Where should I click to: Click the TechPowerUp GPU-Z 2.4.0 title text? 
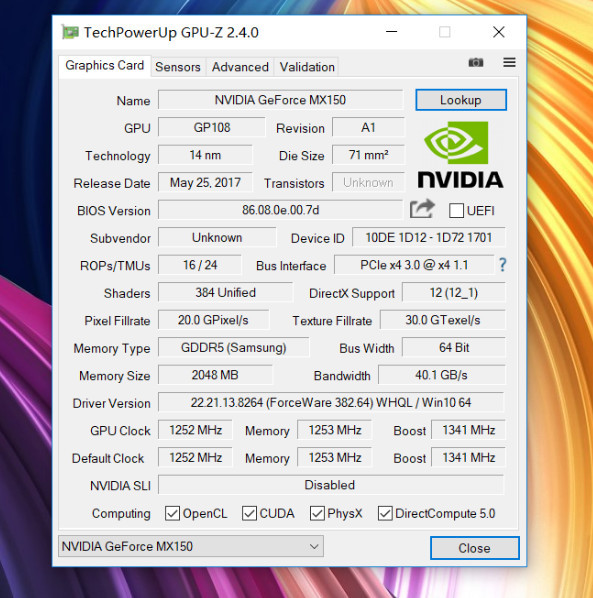point(171,32)
